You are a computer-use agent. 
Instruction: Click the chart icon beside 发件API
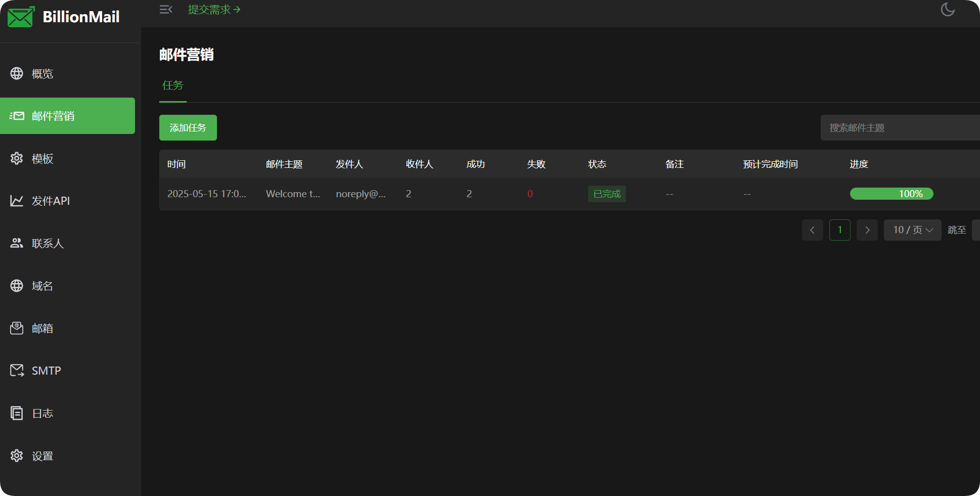pos(17,201)
